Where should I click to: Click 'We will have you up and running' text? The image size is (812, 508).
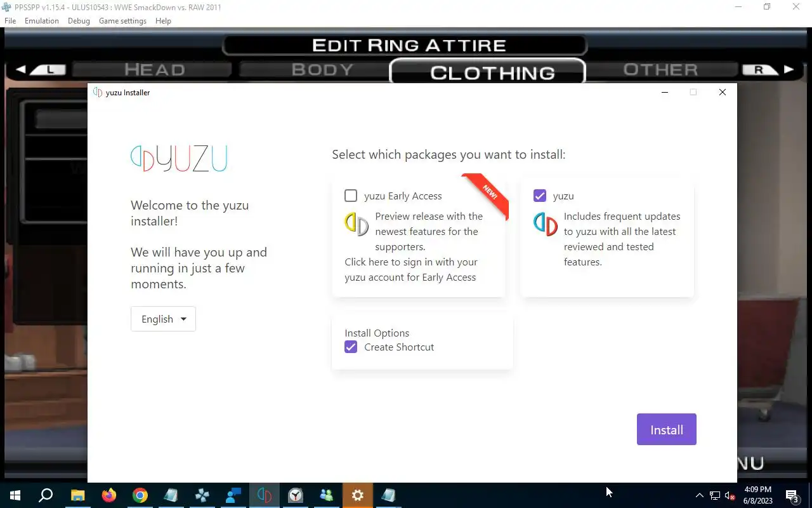199,268
